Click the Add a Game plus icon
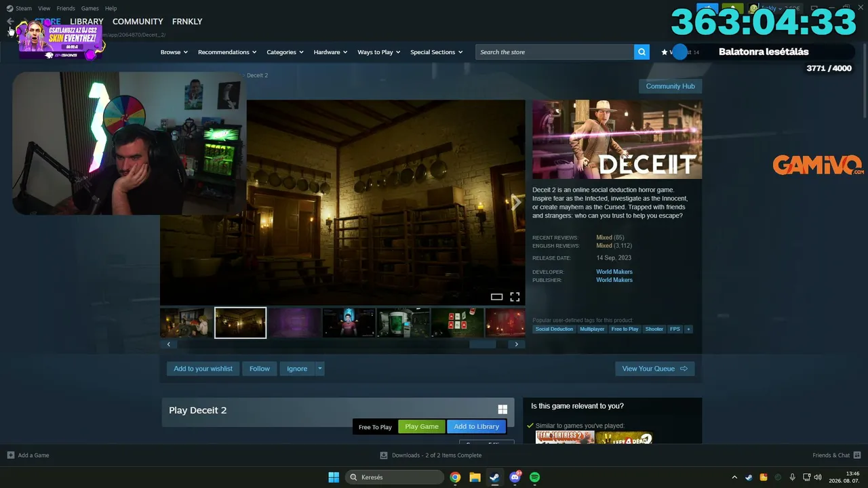 pos(10,455)
